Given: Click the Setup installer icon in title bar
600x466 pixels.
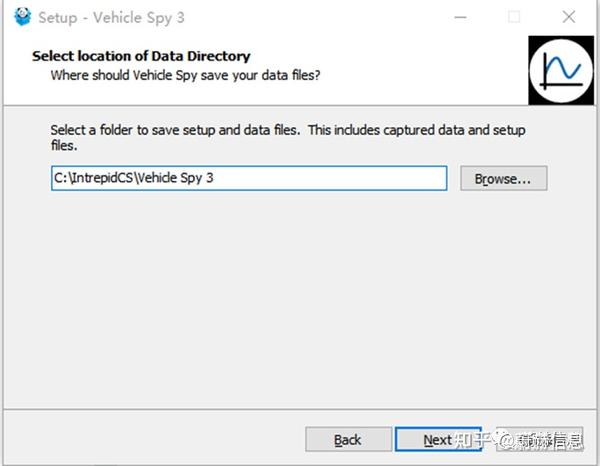Looking at the screenshot, I should pyautogui.click(x=22, y=17).
